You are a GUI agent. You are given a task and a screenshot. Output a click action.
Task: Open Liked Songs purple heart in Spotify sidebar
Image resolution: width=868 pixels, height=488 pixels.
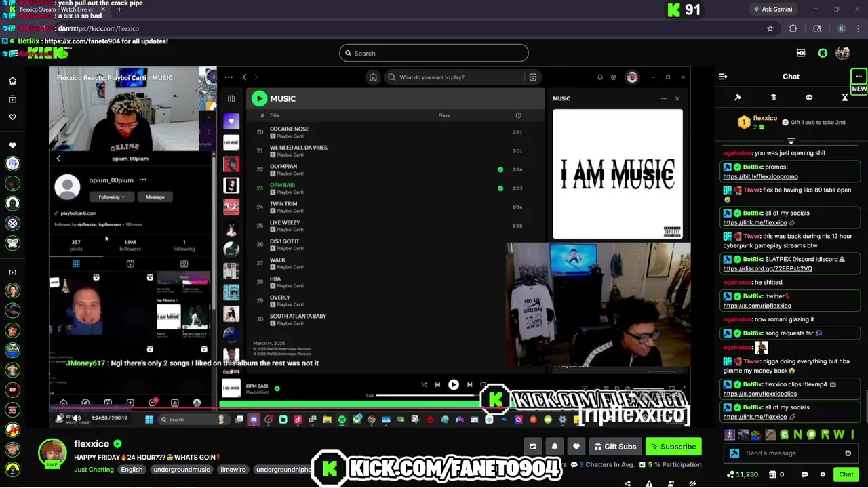tap(231, 121)
